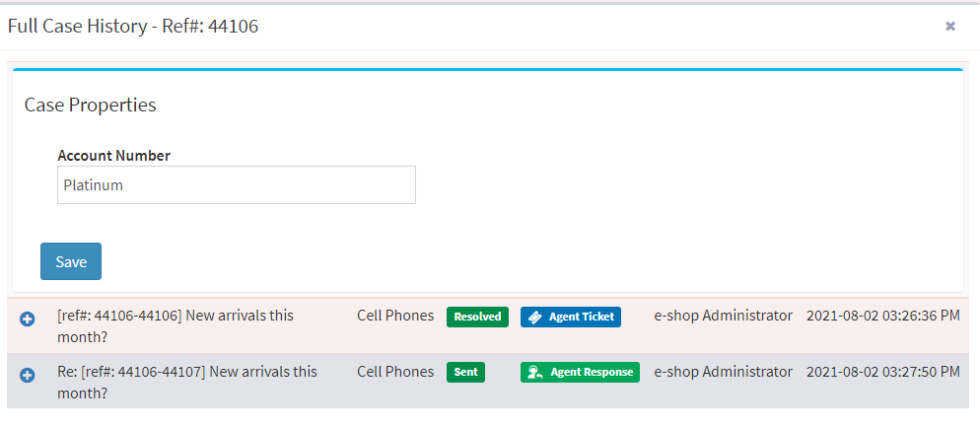Click the 03:27:50 PM timestamp
The image size is (980, 426).
(x=883, y=372)
